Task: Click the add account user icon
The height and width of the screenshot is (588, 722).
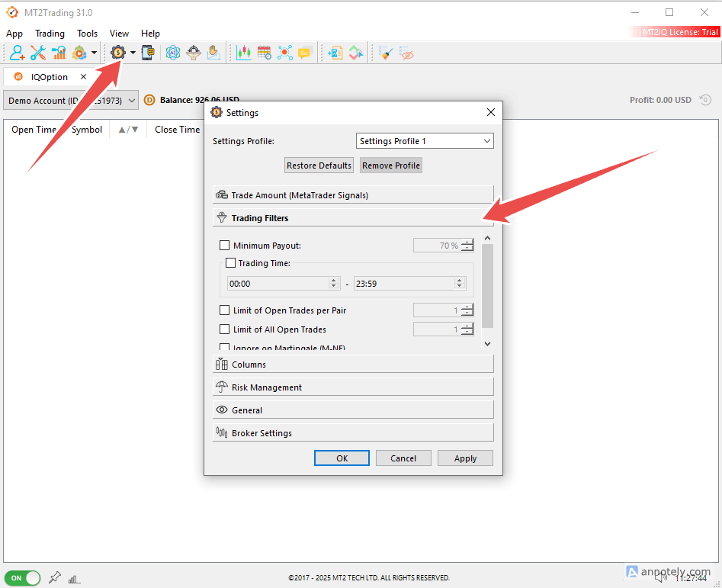Action: coord(17,53)
